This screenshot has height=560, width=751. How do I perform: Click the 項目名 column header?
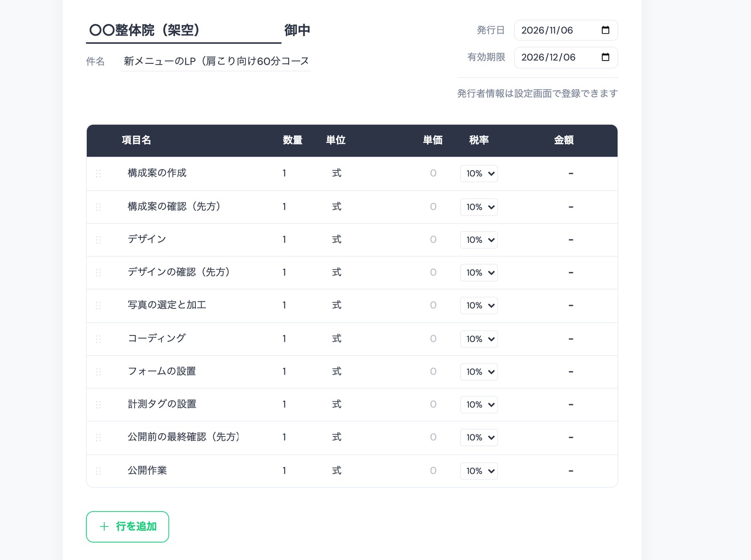136,140
